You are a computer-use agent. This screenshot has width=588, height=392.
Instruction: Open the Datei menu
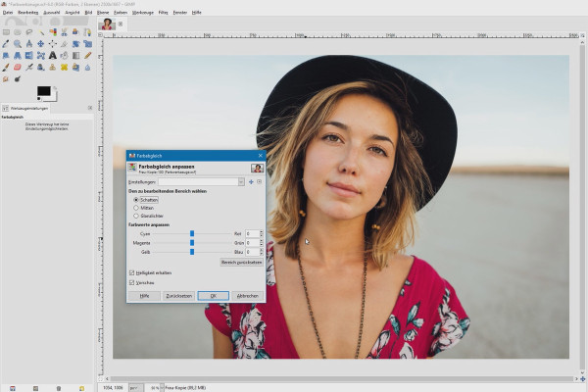[8, 13]
